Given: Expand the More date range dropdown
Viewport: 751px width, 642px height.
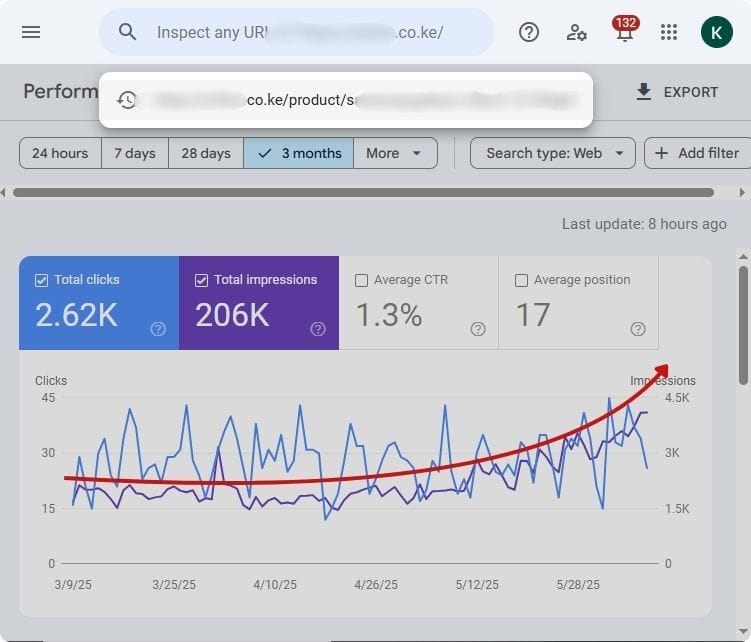Looking at the screenshot, I should 395,153.
